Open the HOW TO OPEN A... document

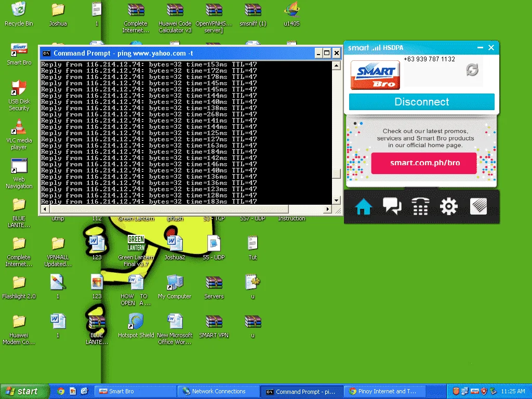coord(136,291)
